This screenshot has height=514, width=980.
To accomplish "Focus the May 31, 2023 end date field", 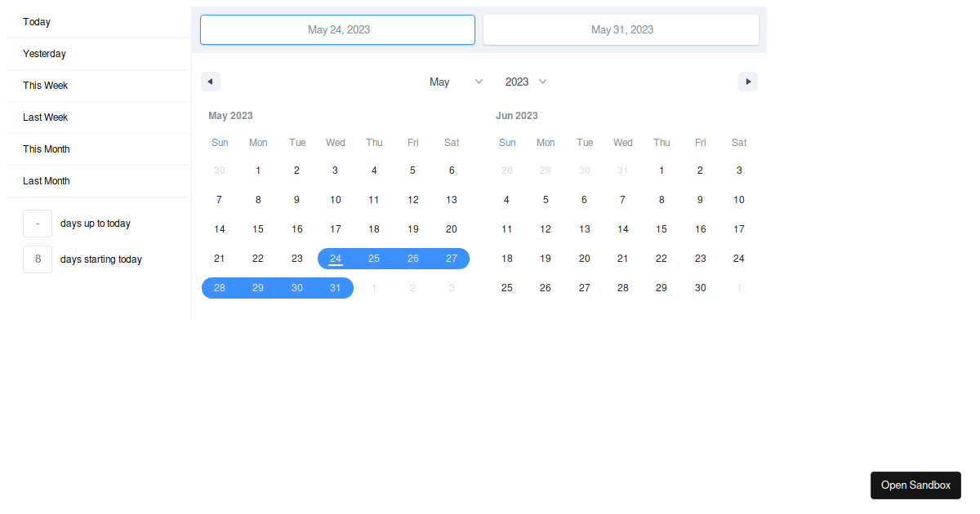I will [x=621, y=29].
